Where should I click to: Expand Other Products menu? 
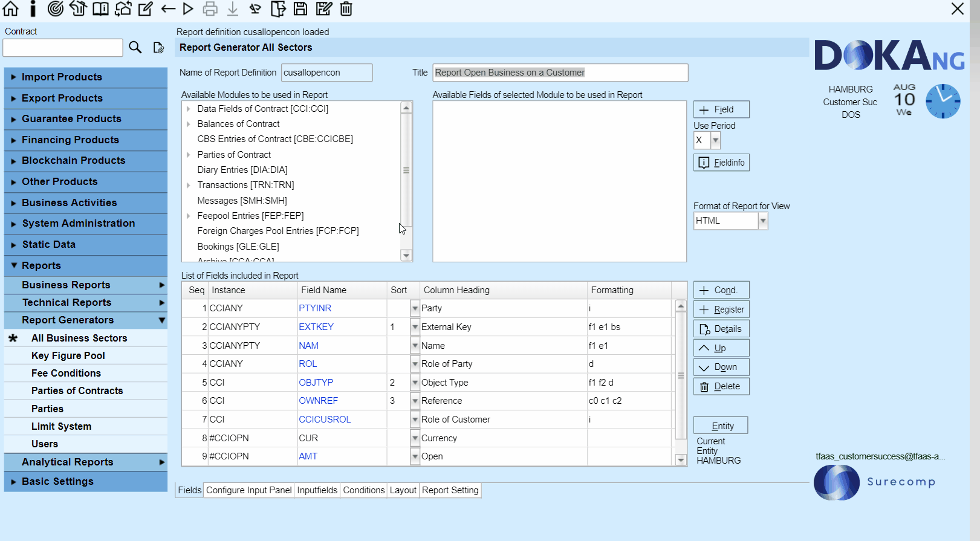pyautogui.click(x=86, y=181)
